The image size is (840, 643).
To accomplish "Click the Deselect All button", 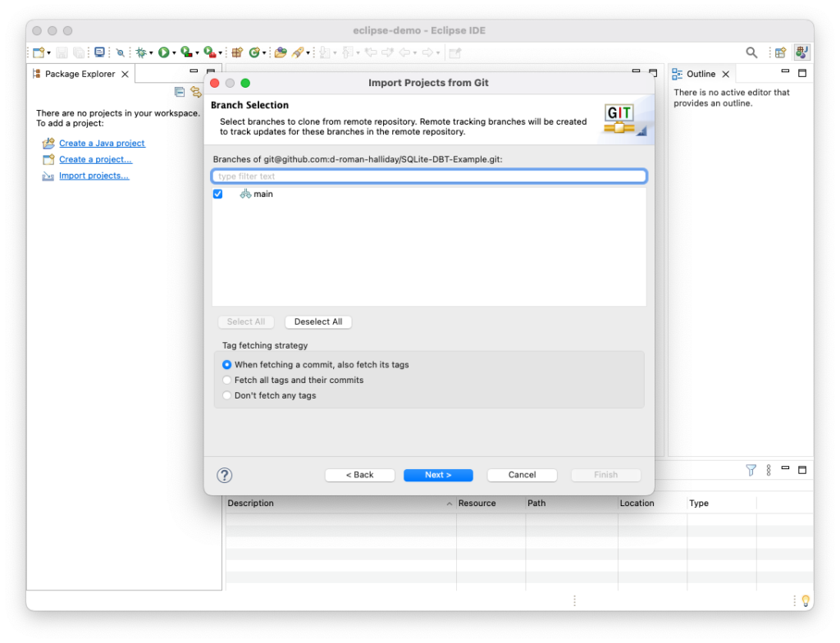I will click(318, 321).
